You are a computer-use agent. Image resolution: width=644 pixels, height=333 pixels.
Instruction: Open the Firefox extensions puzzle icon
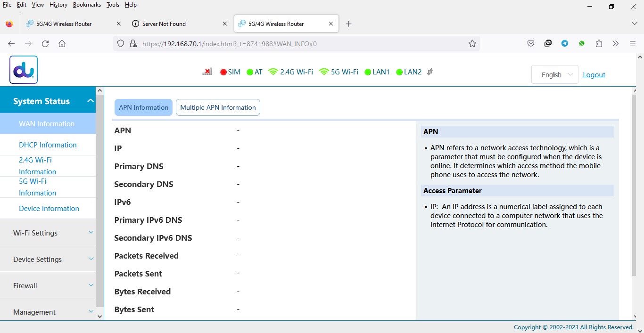(599, 44)
